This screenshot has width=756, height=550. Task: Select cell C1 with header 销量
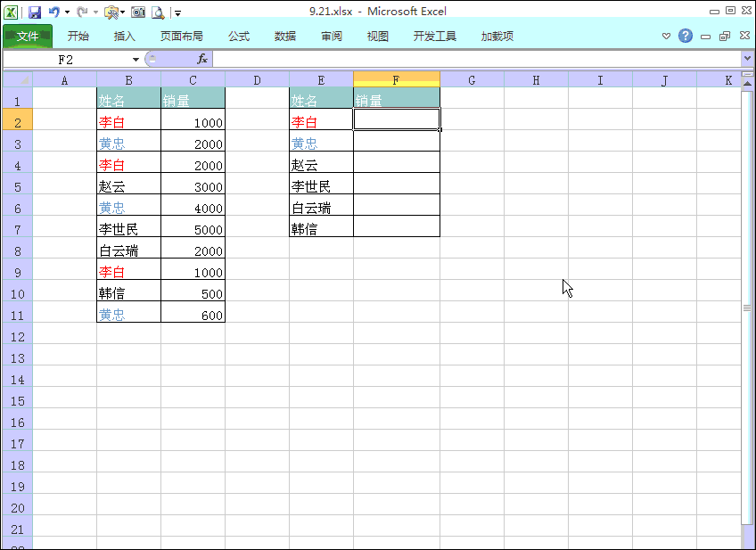193,98
